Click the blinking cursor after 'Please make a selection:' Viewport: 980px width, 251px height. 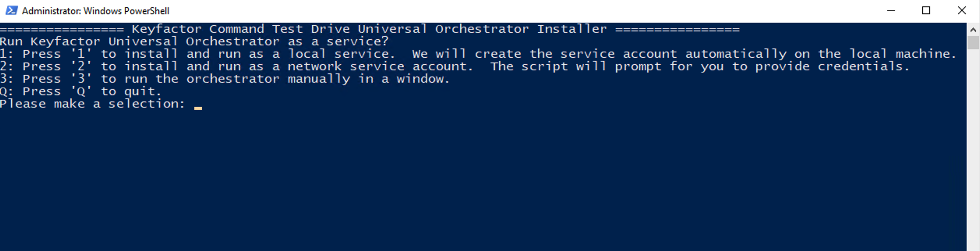click(x=198, y=107)
